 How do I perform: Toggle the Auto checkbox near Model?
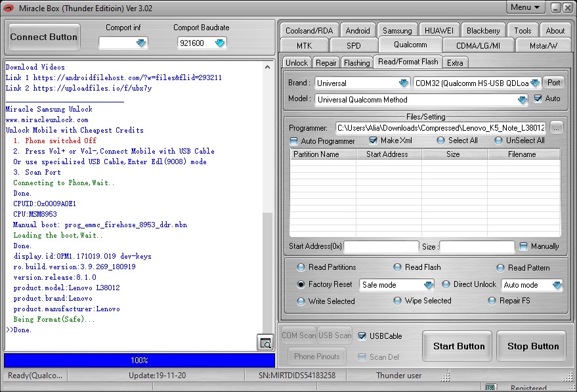(538, 98)
